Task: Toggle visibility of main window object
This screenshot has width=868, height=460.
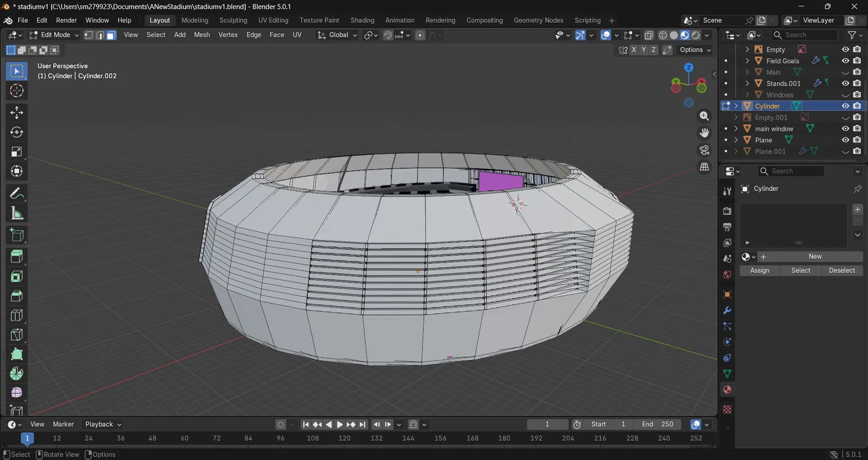Action: pyautogui.click(x=845, y=129)
